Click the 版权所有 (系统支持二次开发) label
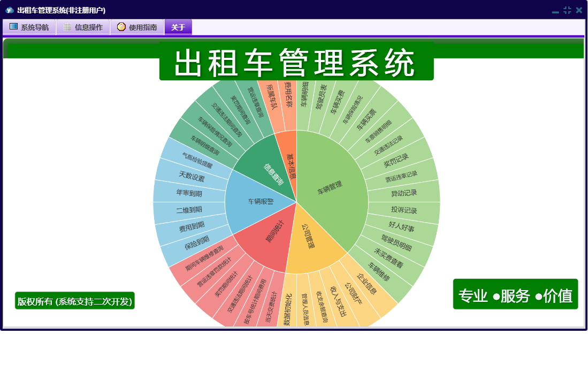Image resolution: width=588 pixels, height=387 pixels. pos(74,301)
